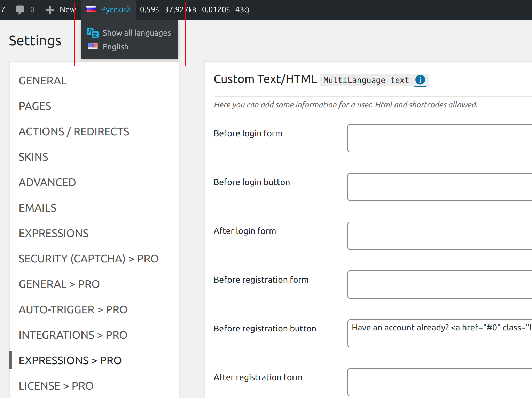The height and width of the screenshot is (398, 532).
Task: Open the ACTIONS / REDIRECTS section
Action: pyautogui.click(x=74, y=131)
